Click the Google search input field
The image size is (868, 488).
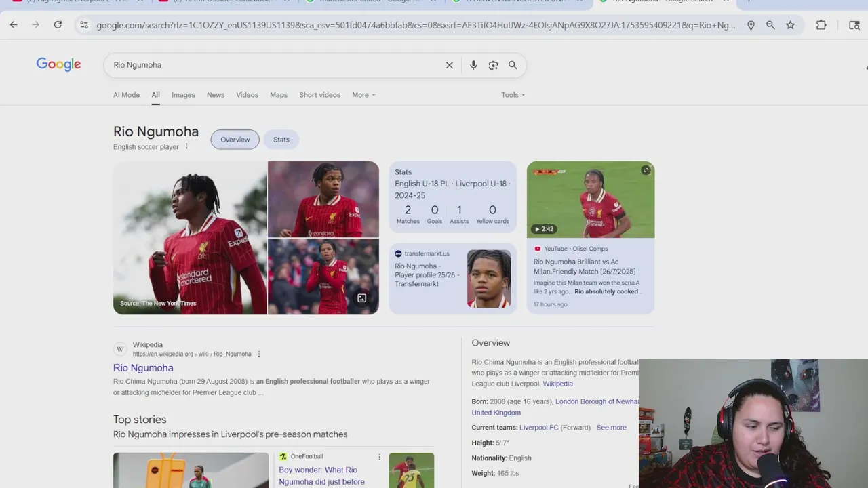(275, 65)
